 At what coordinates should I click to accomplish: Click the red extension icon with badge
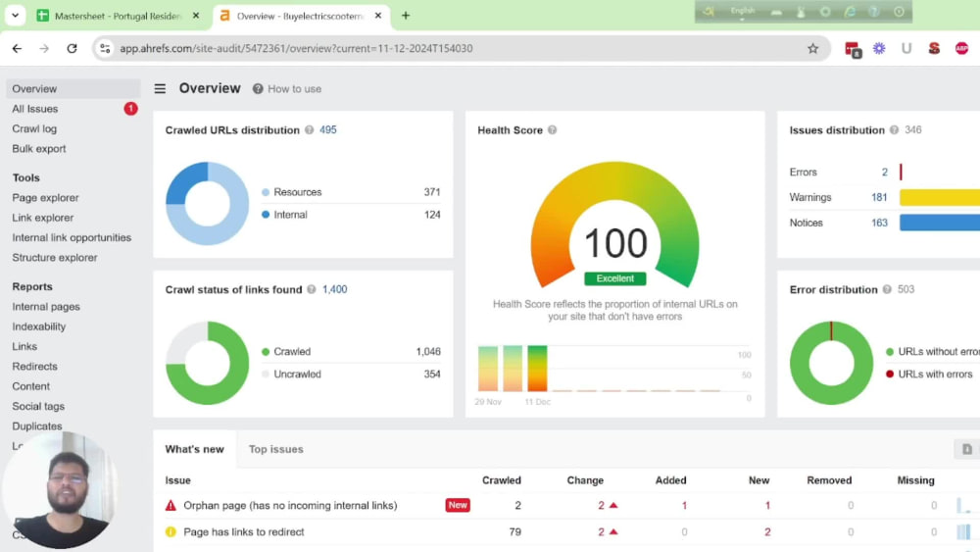(x=853, y=49)
